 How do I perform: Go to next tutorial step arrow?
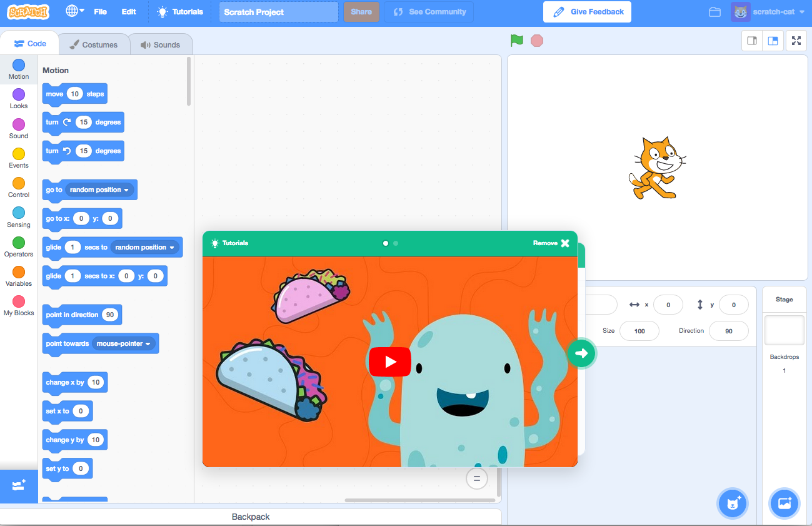581,353
